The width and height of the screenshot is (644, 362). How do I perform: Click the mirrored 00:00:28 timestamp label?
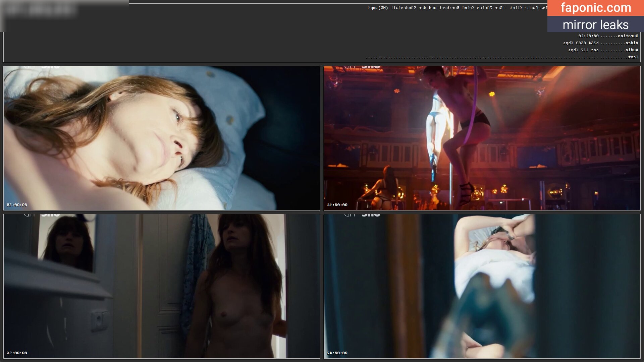[17, 205]
